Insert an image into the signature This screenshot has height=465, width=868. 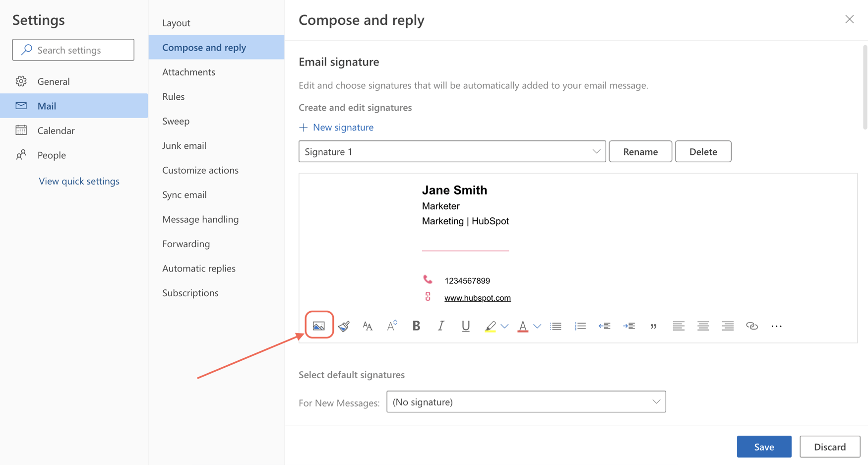pyautogui.click(x=319, y=326)
